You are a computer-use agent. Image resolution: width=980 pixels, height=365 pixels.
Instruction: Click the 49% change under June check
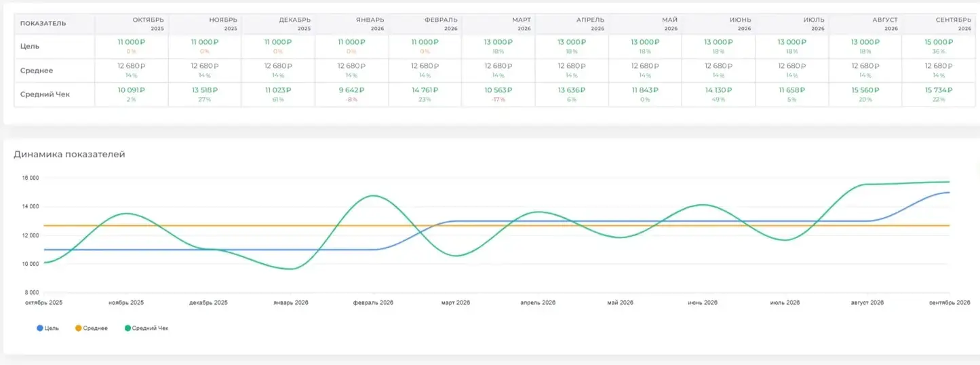coord(718,99)
